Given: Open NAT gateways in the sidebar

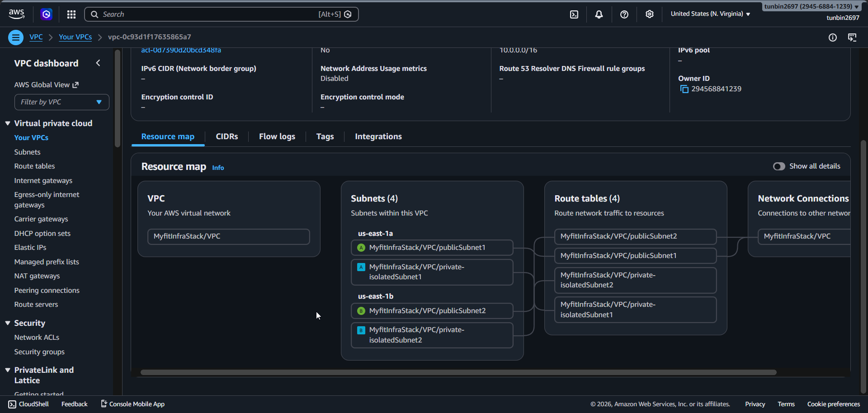Looking at the screenshot, I should click(37, 276).
